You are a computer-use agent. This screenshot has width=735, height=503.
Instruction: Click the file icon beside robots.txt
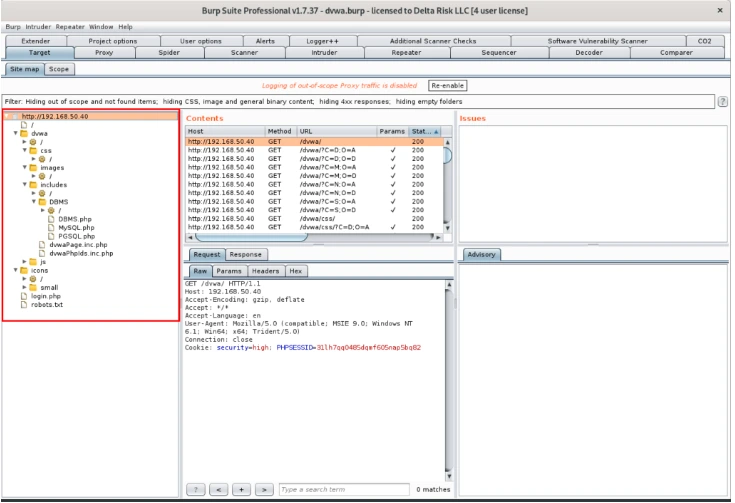click(24, 305)
